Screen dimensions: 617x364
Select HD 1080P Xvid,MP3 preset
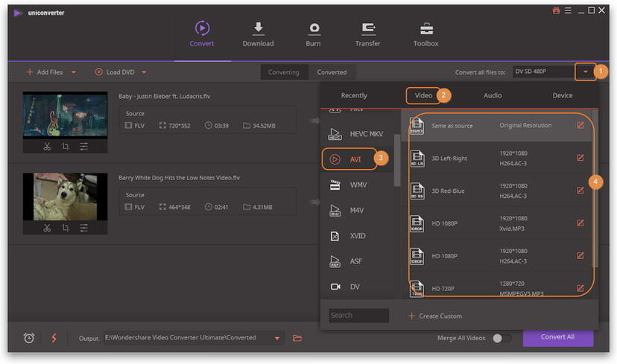coord(496,223)
